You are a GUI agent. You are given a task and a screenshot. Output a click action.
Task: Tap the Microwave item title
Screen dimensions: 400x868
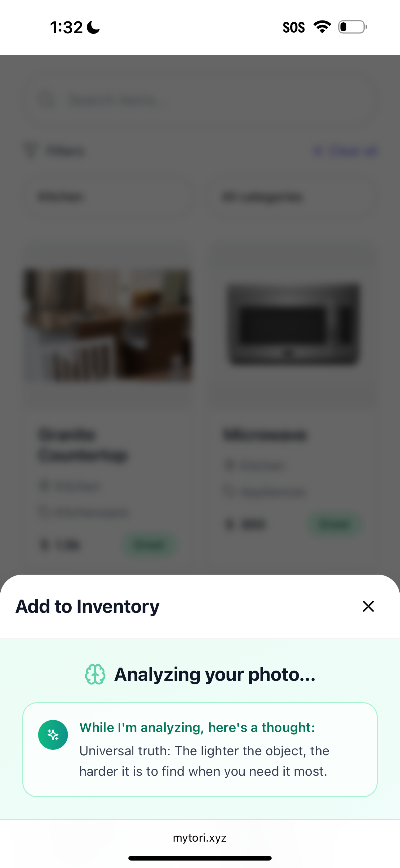265,435
